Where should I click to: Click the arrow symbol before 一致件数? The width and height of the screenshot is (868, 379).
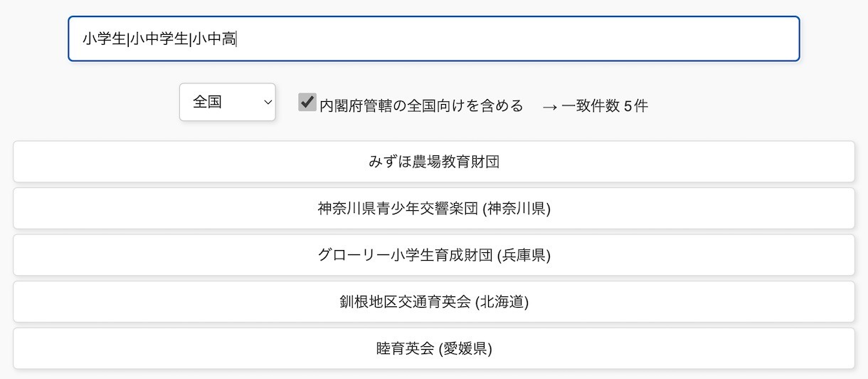pos(549,107)
